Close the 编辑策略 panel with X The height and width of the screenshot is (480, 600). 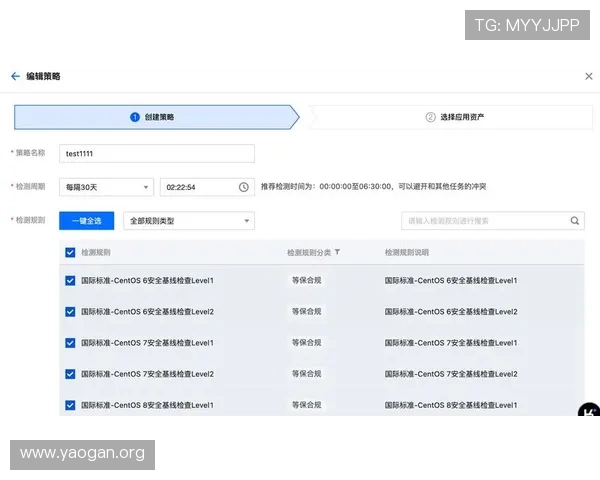pos(589,76)
